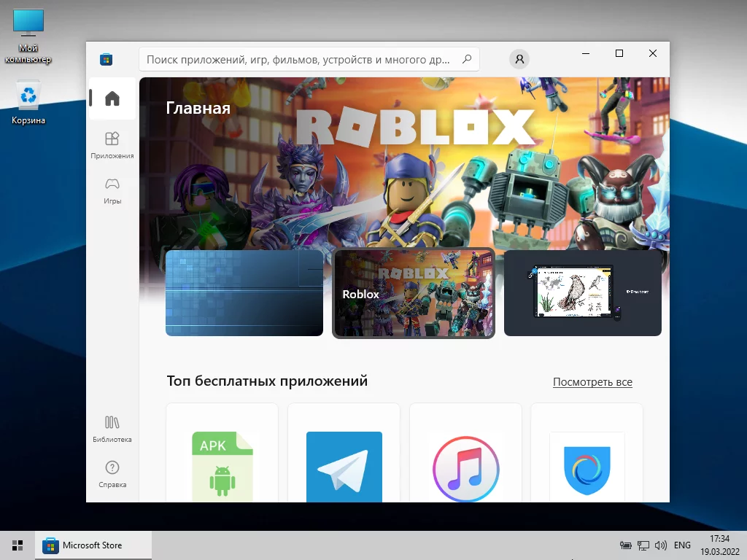747x560 pixels.
Task: Minimize the Microsoft Store window
Action: coord(586,53)
